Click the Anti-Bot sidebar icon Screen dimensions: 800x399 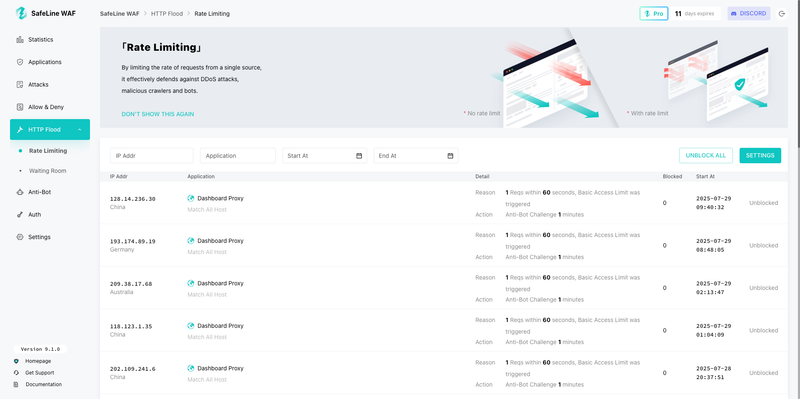pos(20,192)
